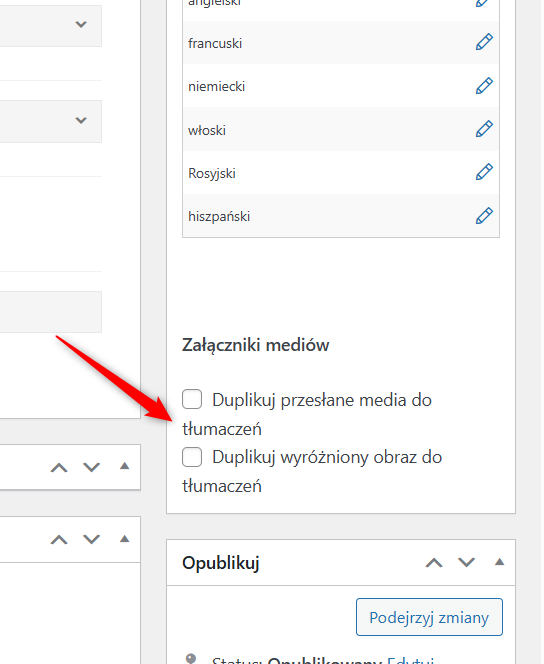Screen dimensions: 544x664
Task: Toggle the lower left metabox collapse triangle
Action: pyautogui.click(x=124, y=539)
